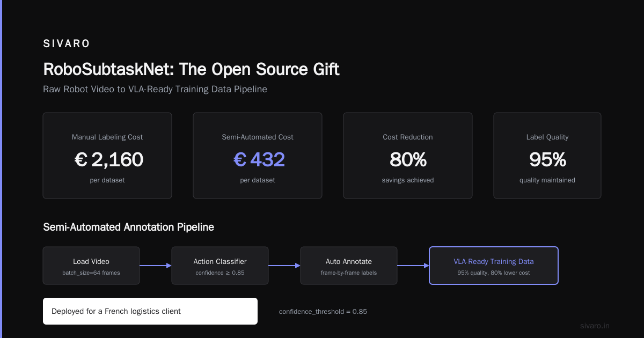Select the Action Classifier pipeline step

[x=220, y=266]
